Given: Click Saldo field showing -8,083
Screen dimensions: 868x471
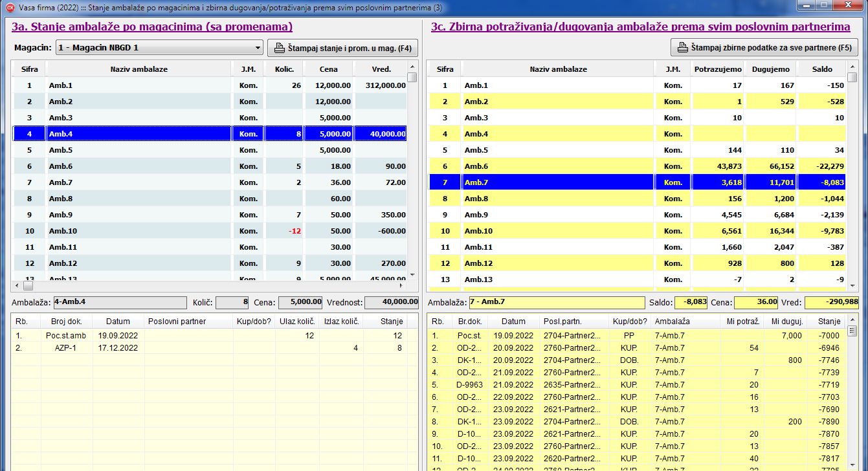Looking at the screenshot, I should 691,303.
